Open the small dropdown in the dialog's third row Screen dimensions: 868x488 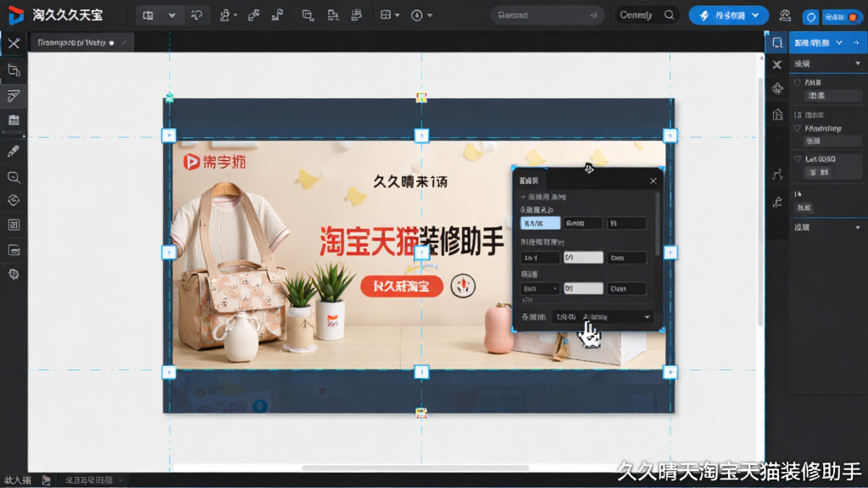[x=540, y=288]
